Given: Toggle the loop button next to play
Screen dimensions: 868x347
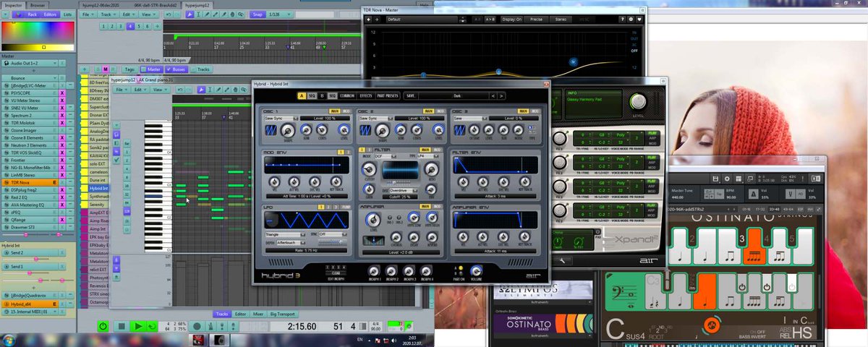Looking at the screenshot, I should pos(152,327).
